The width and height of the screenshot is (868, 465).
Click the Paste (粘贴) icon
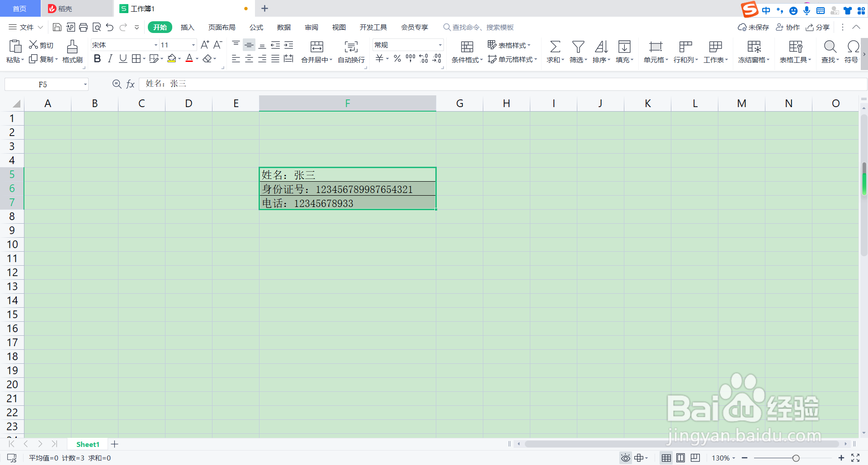(15, 46)
